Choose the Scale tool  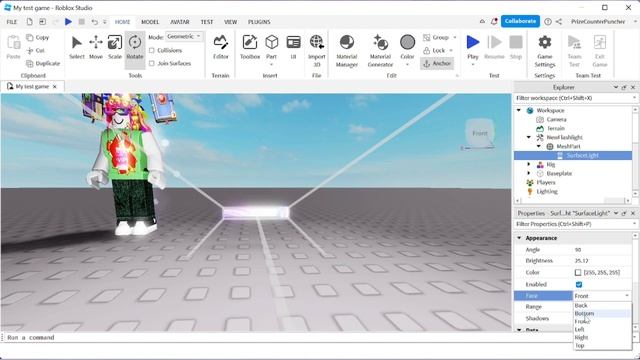coord(115,47)
